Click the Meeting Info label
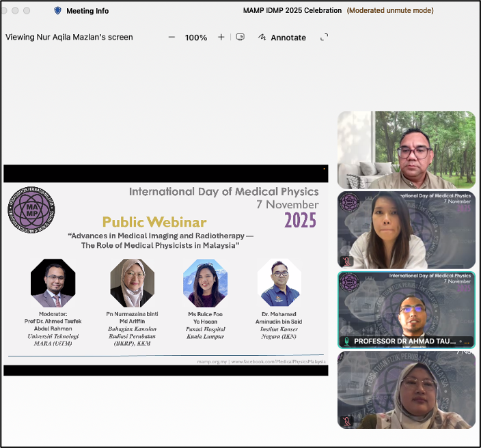 87,11
